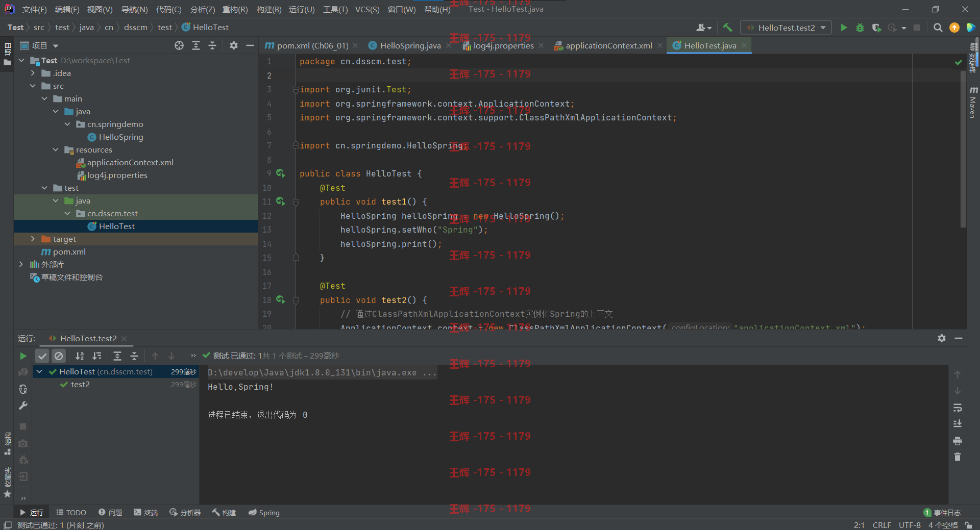Screen dimensions: 980x530
Task: Select applicationContext.xml in project tree
Action: (x=130, y=162)
